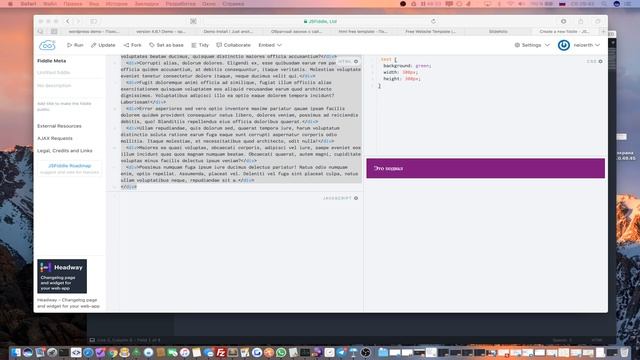Go back in Safari history
This screenshot has height=360, width=640.
[68, 21]
